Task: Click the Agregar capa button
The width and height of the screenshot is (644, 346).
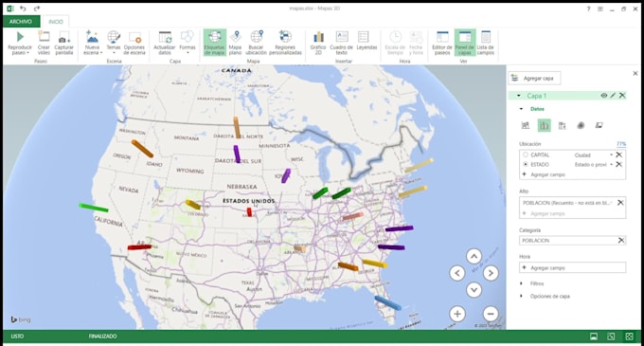Action: click(534, 78)
